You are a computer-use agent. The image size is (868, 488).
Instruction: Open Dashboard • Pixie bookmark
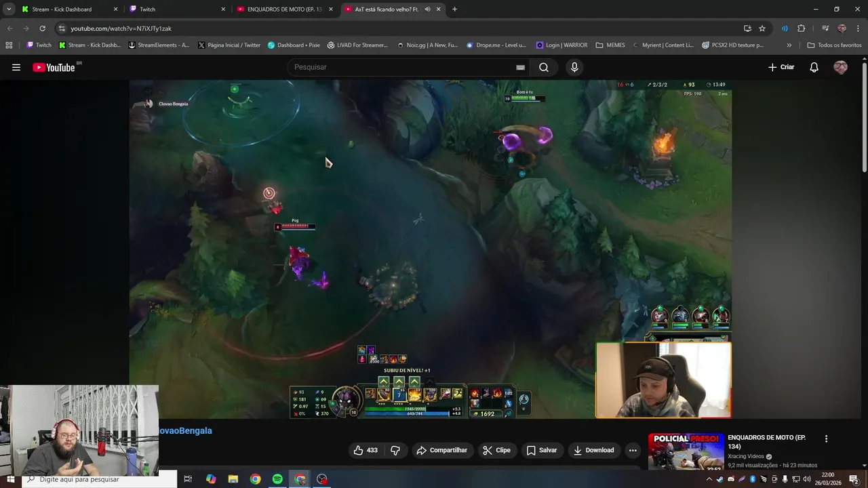click(x=294, y=45)
